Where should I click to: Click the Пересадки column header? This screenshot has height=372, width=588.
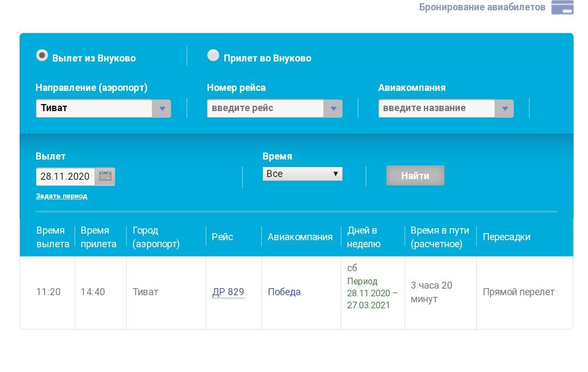tap(507, 237)
